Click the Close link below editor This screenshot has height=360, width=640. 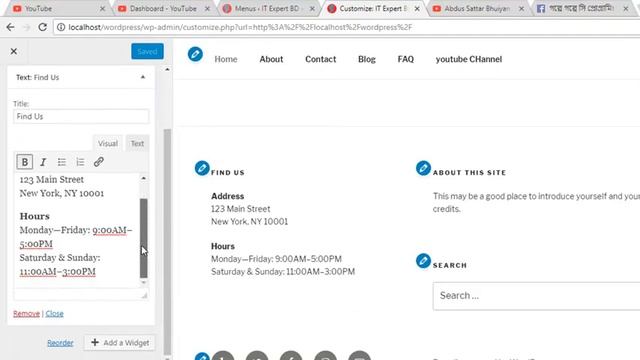tap(54, 313)
